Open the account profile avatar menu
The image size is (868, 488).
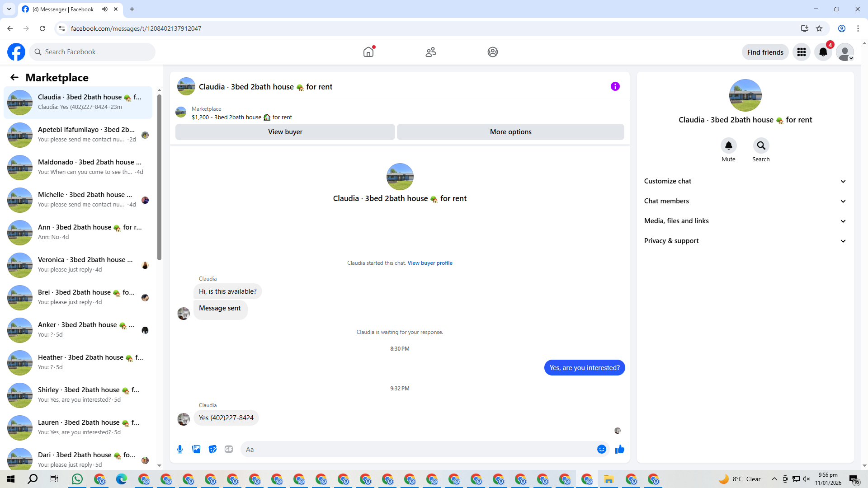844,52
